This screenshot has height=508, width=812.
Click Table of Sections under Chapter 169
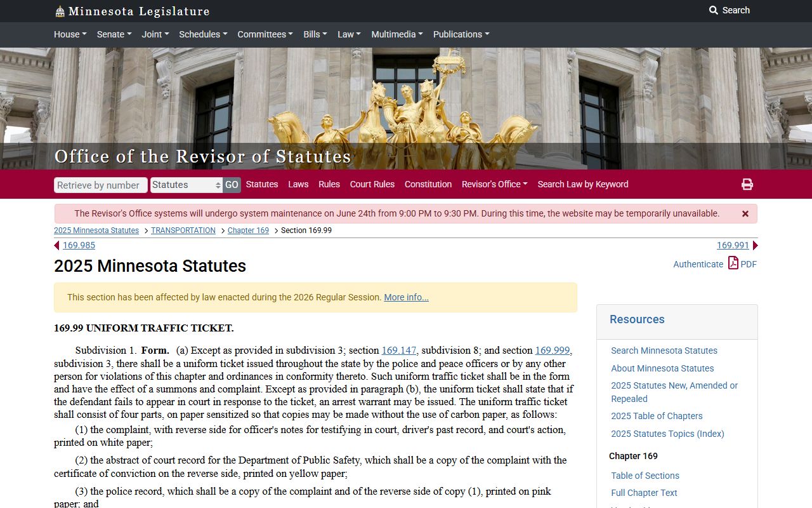point(645,476)
